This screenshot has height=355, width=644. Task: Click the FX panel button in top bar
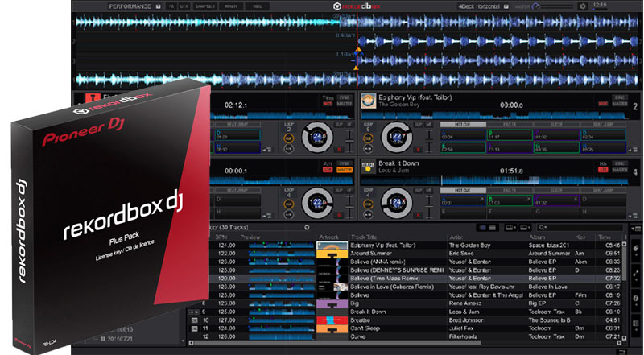171,6
